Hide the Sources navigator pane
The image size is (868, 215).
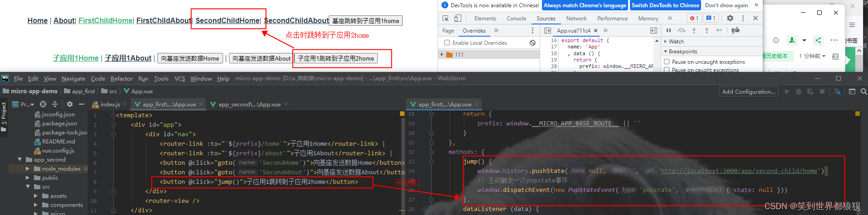(x=547, y=30)
